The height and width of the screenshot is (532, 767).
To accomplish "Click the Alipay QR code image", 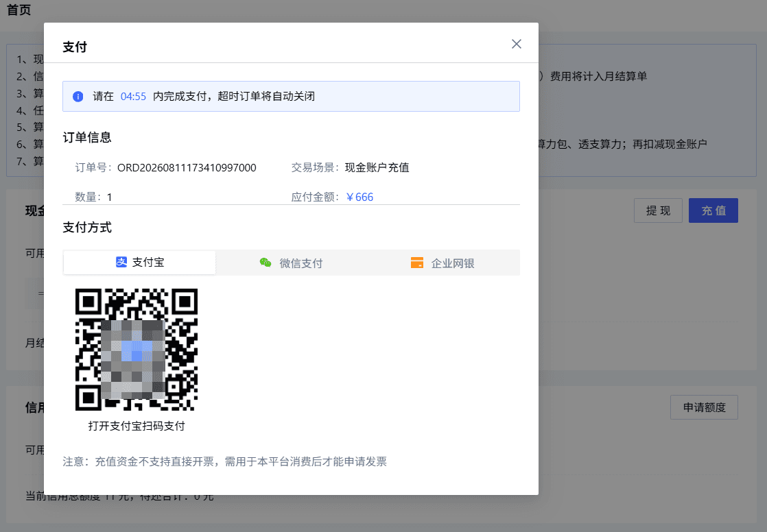I will pyautogui.click(x=137, y=349).
